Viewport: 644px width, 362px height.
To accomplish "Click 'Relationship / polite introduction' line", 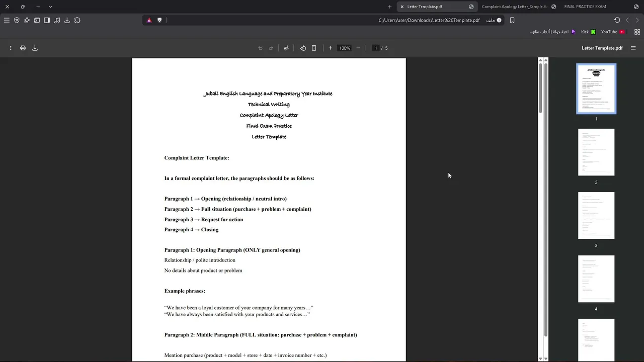I will [200, 260].
